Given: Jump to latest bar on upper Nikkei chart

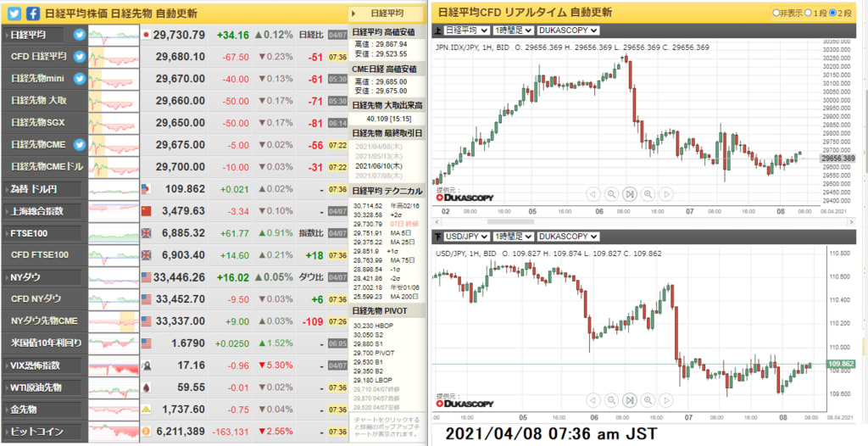Looking at the screenshot, I should (630, 194).
